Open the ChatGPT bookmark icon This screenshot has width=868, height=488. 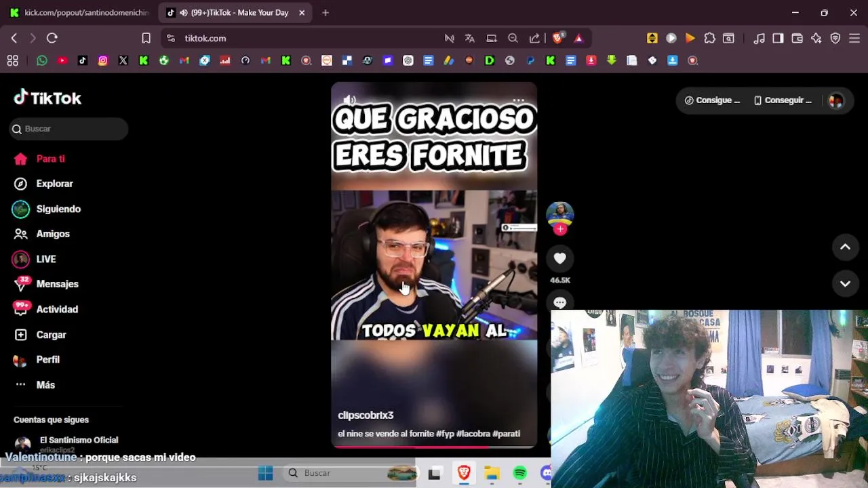click(408, 60)
